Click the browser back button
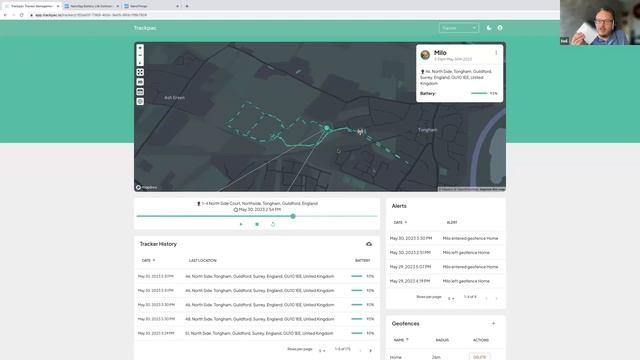Screen dimensions: 640x360 tap(5, 15)
